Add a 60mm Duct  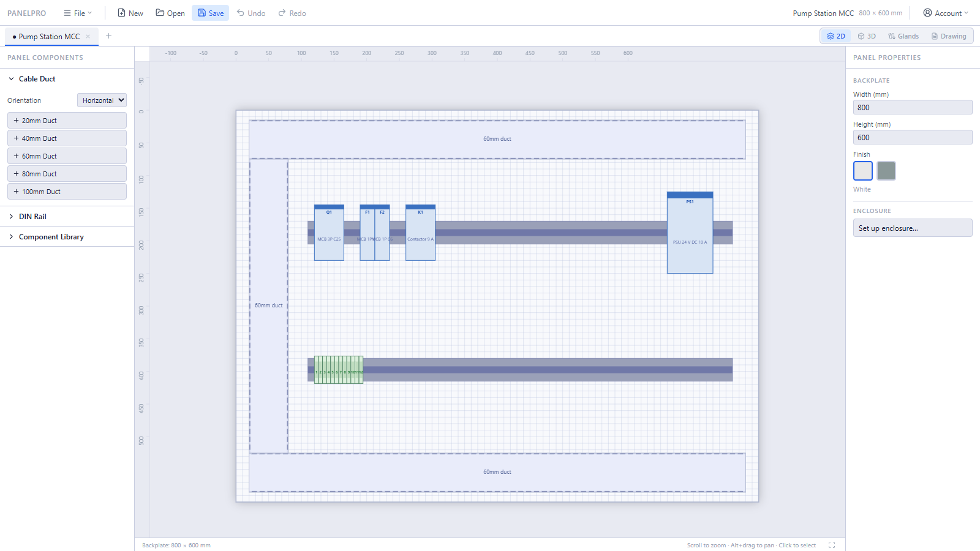pyautogui.click(x=67, y=156)
